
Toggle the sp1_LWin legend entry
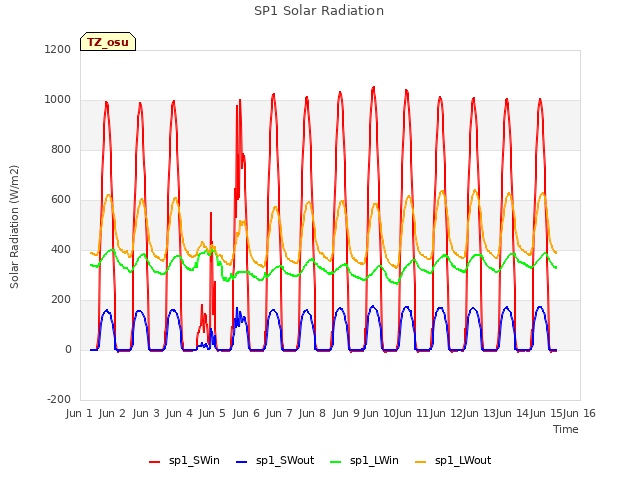364,461
